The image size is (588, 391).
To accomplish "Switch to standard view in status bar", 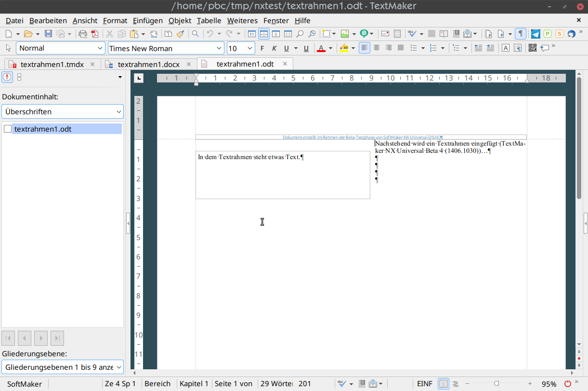I will pyautogui.click(x=444, y=384).
